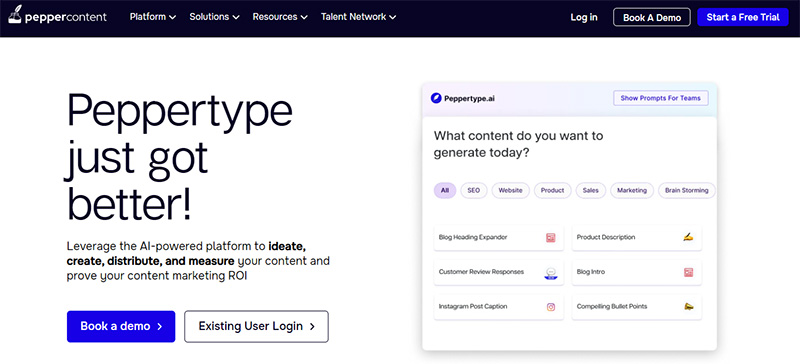Viewport: 800px width, 364px height.
Task: Select the Sales filter chip
Action: coord(591,190)
